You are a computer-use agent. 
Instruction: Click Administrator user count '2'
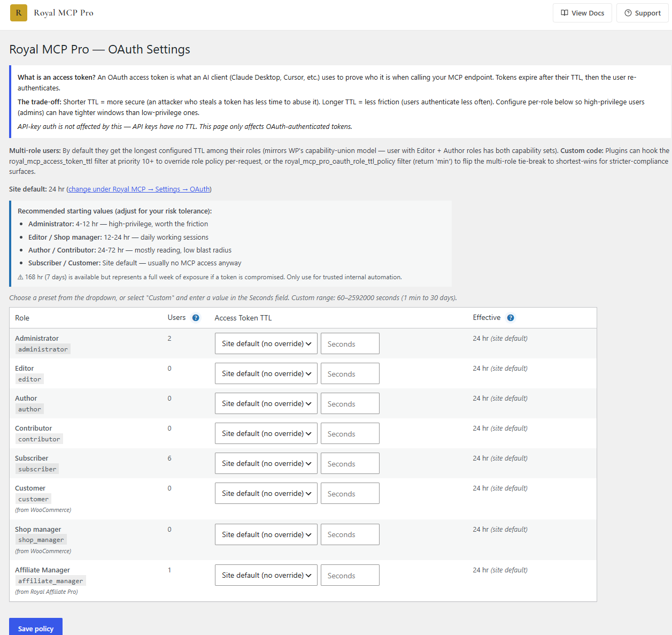169,338
